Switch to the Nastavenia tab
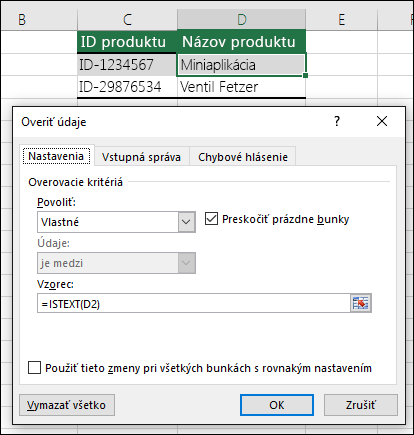 tap(56, 156)
